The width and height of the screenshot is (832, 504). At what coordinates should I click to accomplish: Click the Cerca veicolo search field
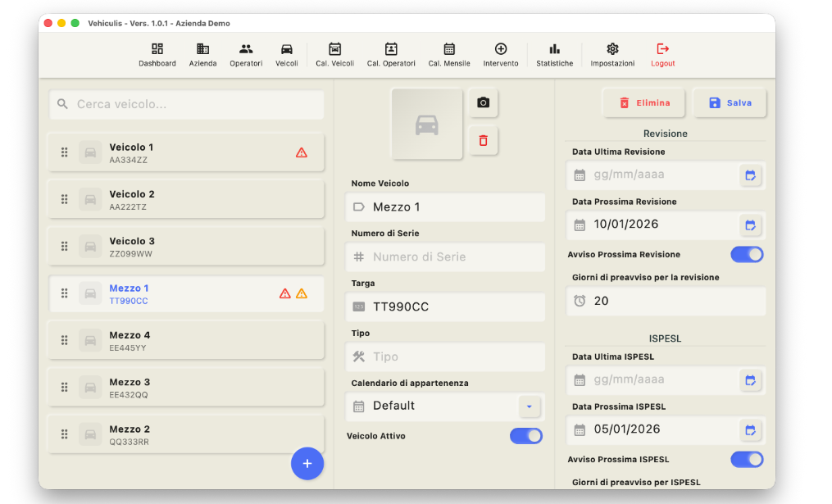(187, 105)
